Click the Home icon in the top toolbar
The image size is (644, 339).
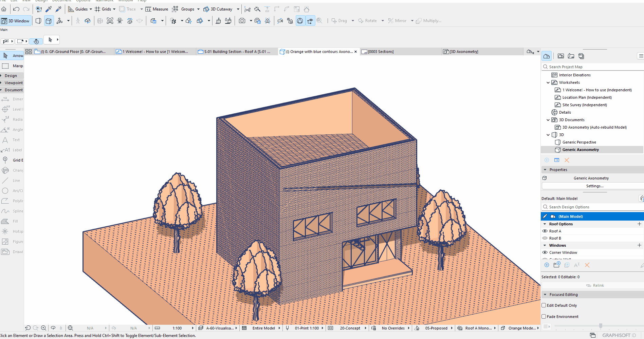point(4,9)
